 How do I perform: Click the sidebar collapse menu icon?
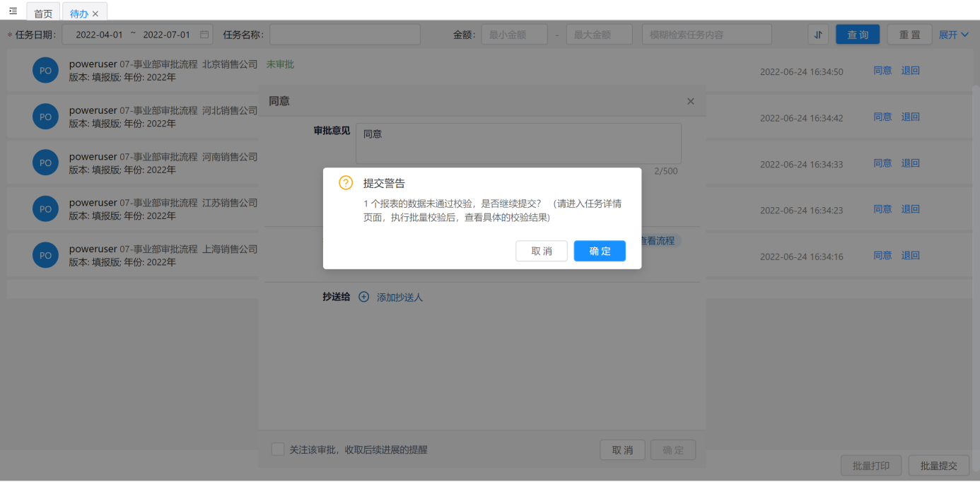[x=13, y=11]
